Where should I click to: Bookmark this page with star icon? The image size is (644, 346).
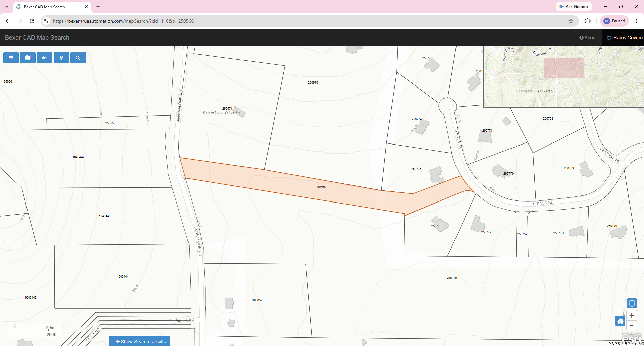tap(571, 21)
